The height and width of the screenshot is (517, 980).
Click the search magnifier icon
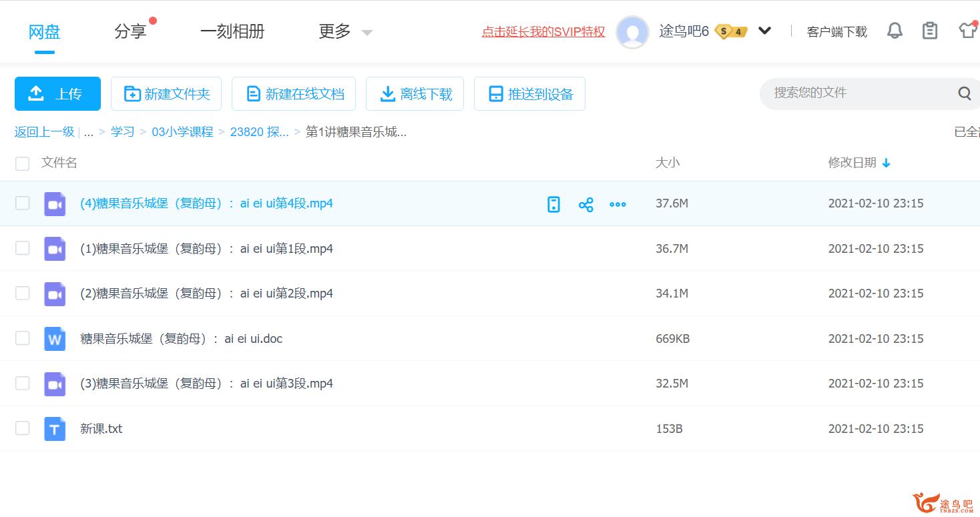click(965, 93)
